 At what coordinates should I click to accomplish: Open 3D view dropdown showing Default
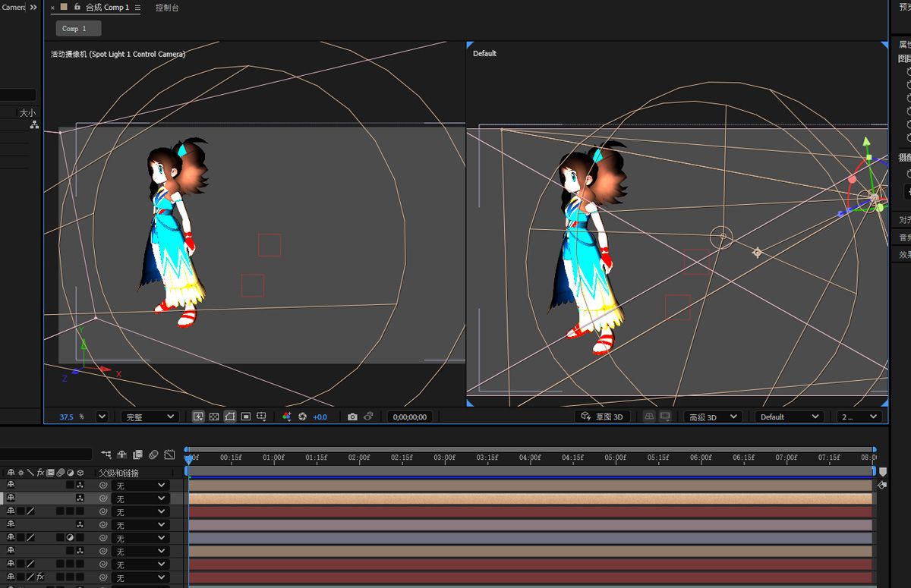click(x=790, y=417)
